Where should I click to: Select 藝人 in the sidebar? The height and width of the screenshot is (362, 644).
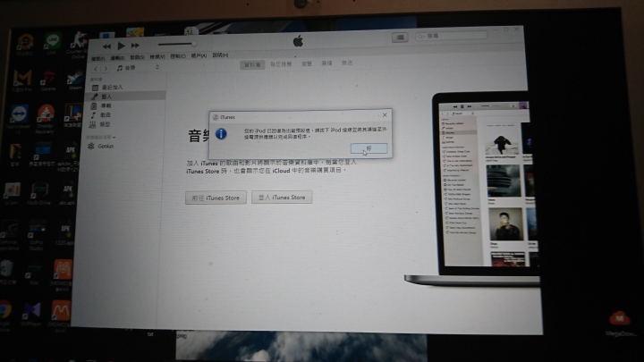point(126,97)
